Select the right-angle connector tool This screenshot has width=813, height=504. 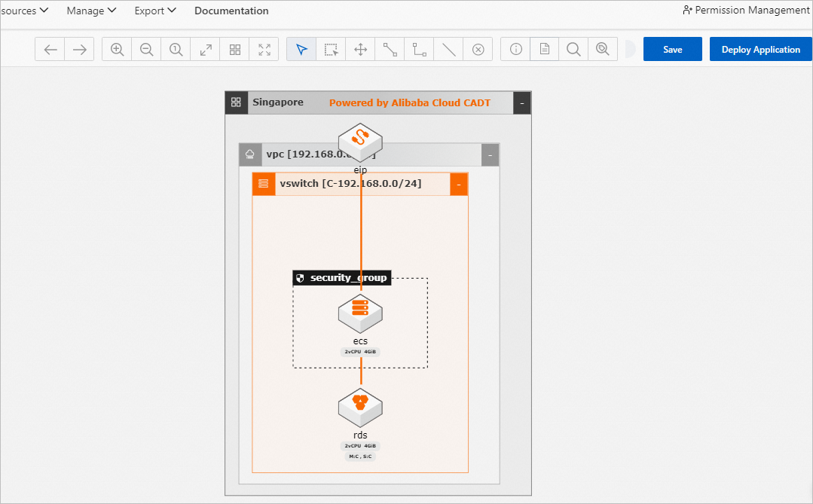(x=419, y=49)
